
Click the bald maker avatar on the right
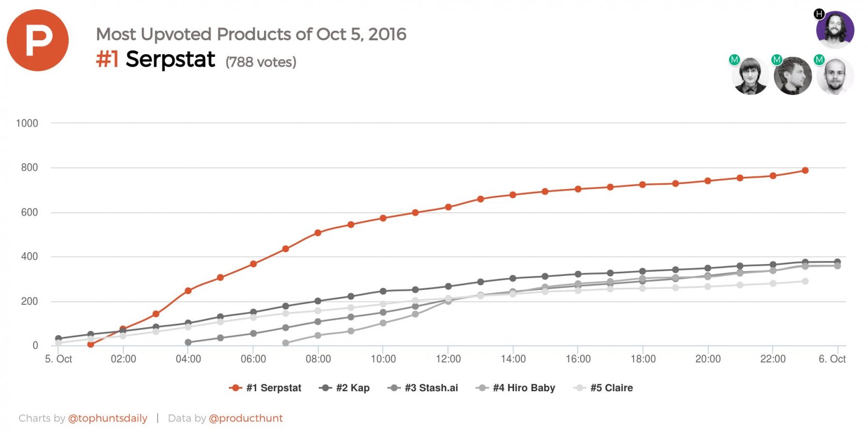835,76
